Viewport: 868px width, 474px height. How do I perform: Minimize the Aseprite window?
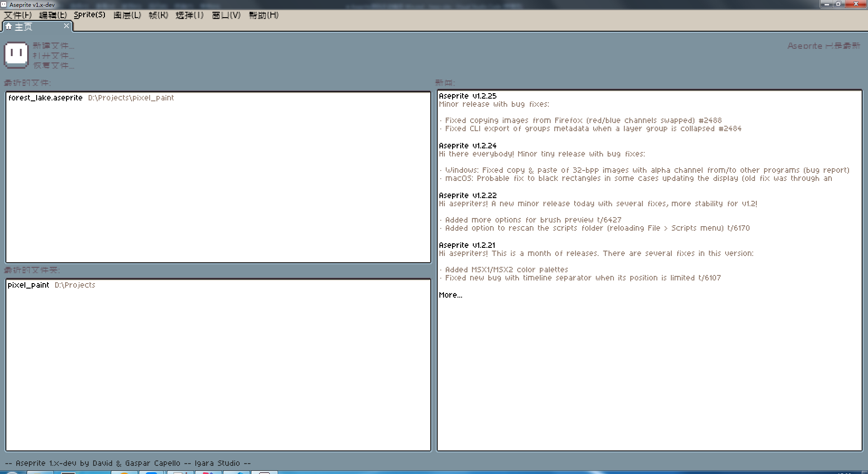(827, 4)
